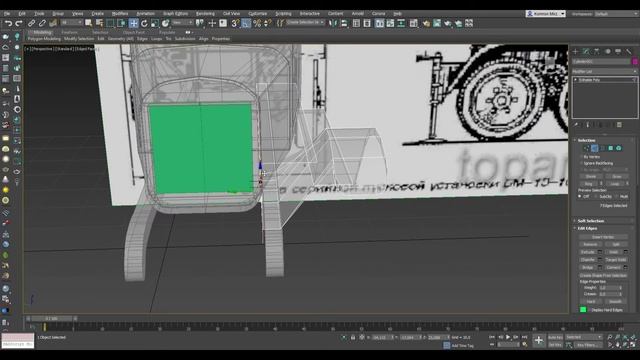Image resolution: width=640 pixels, height=360 pixels.
Task: Activate the Select and Scale tool
Action: click(155, 23)
